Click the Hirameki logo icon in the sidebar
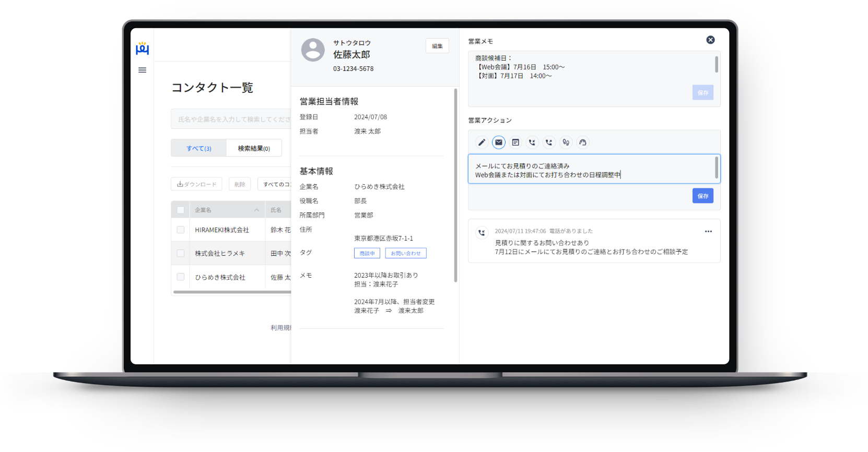This screenshot has width=868, height=452. (142, 49)
